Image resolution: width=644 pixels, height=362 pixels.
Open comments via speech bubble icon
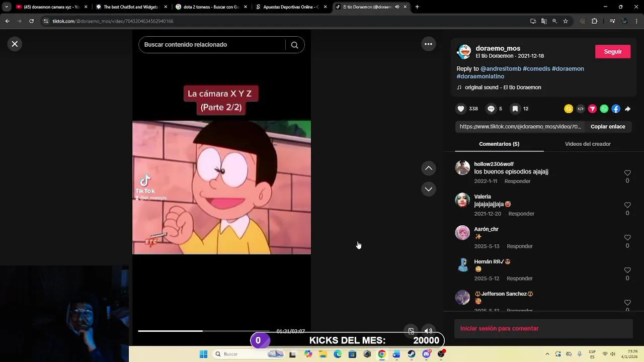click(491, 109)
